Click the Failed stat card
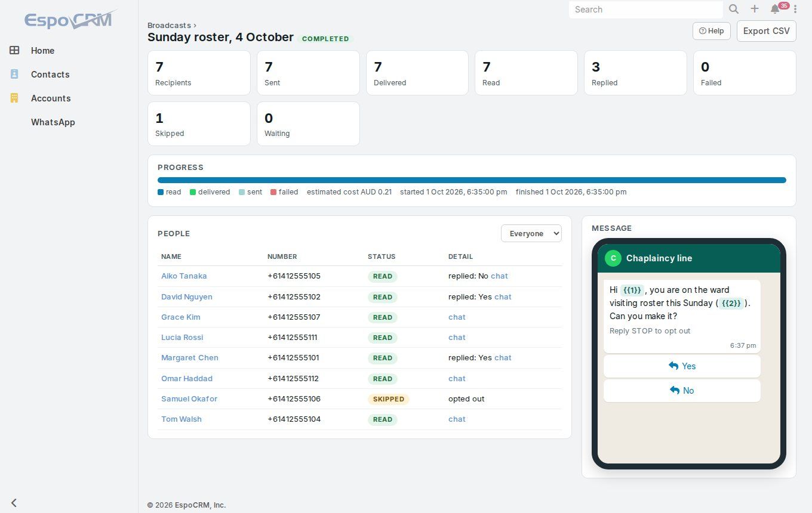The image size is (812, 513). [x=745, y=73]
